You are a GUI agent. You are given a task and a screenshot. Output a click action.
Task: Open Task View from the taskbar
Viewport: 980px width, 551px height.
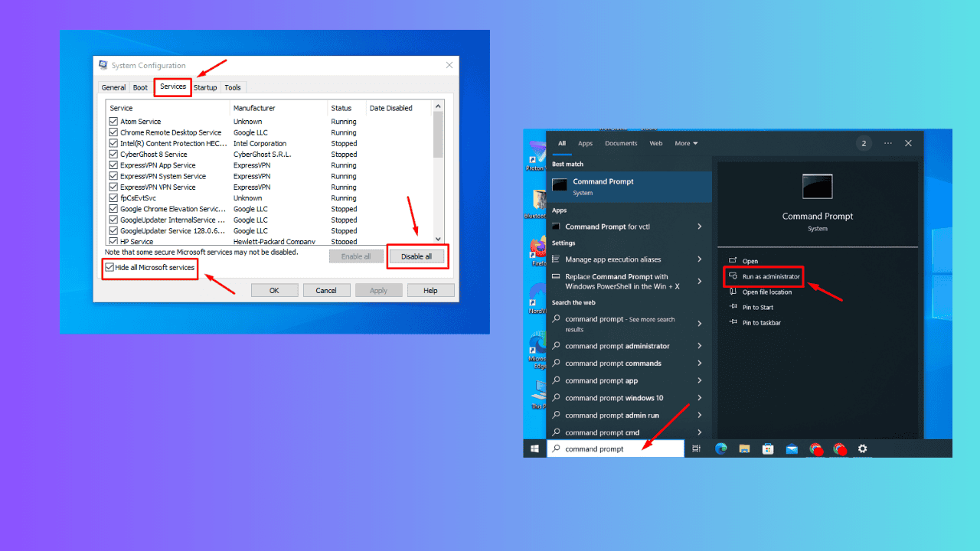(696, 448)
